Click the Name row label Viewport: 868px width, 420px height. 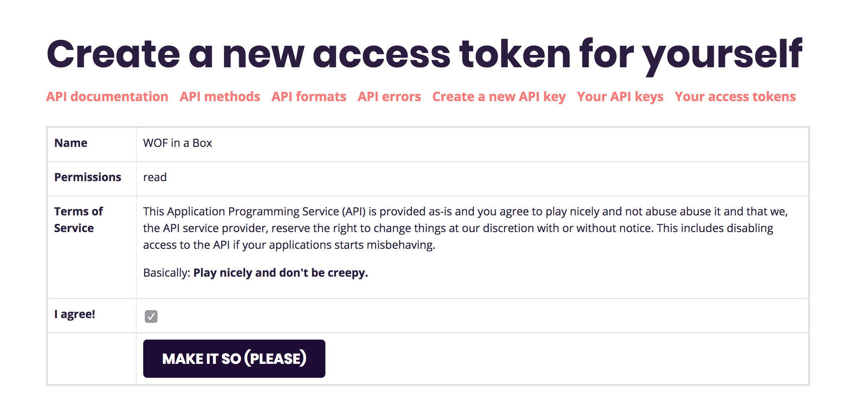(71, 143)
